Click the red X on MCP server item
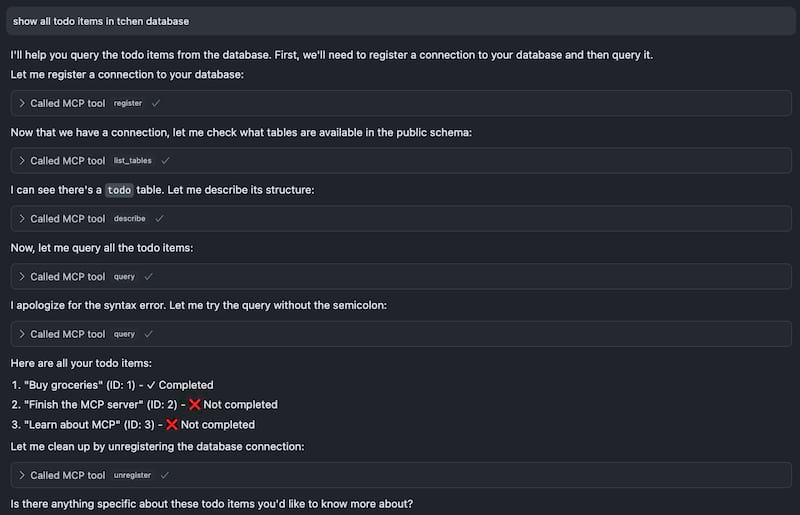 194,405
